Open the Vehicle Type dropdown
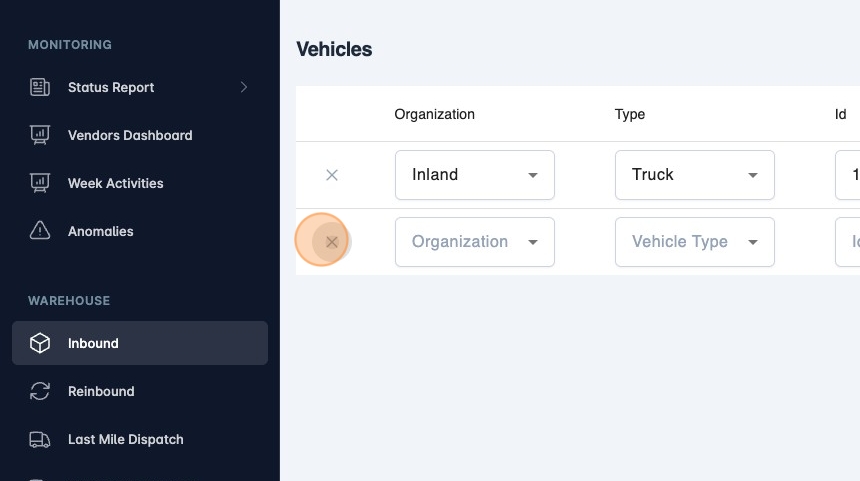The height and width of the screenshot is (481, 860). (x=694, y=242)
